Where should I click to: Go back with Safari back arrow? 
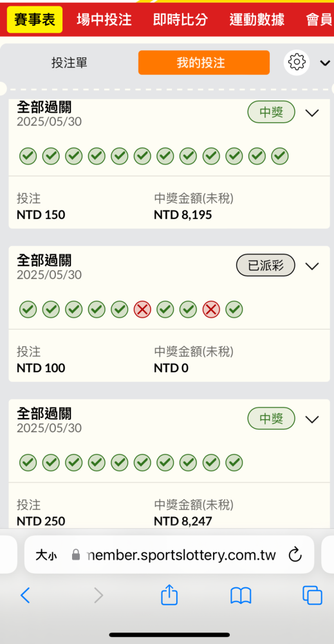(25, 595)
